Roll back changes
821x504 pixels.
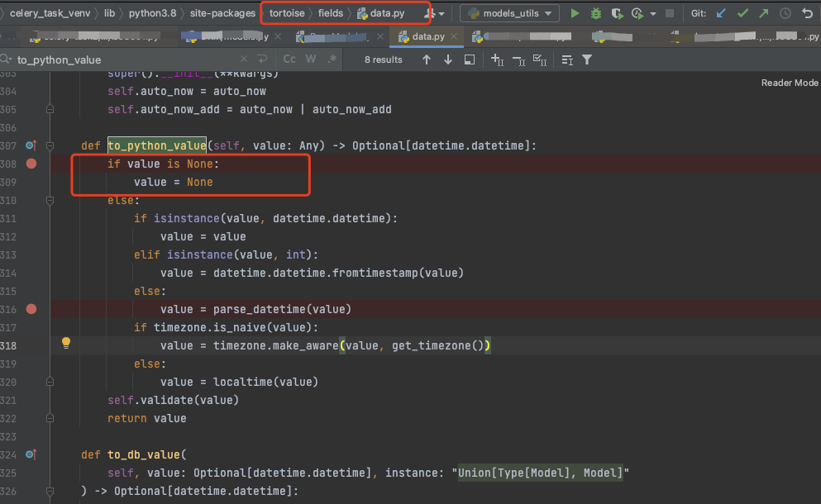(806, 13)
